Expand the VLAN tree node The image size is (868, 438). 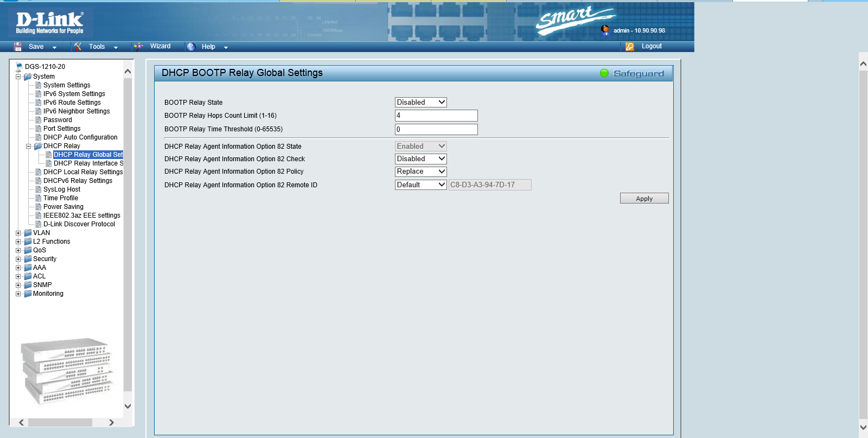click(18, 233)
